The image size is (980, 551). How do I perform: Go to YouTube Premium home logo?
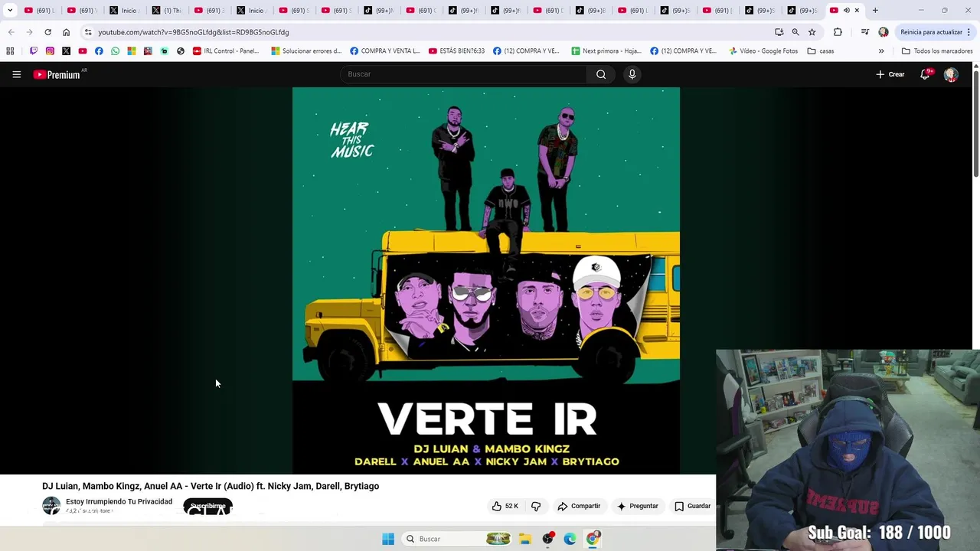[57, 74]
